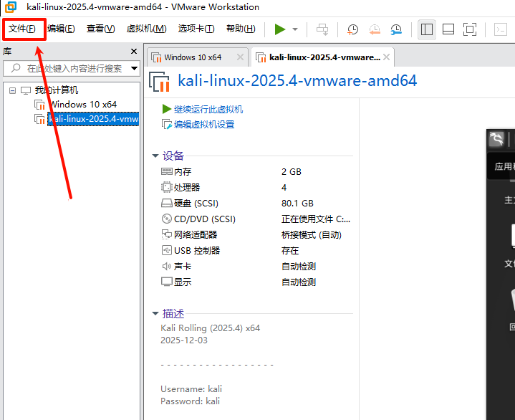
Task: Click the CD/DVD (SCSI) device row
Action: tap(257, 219)
